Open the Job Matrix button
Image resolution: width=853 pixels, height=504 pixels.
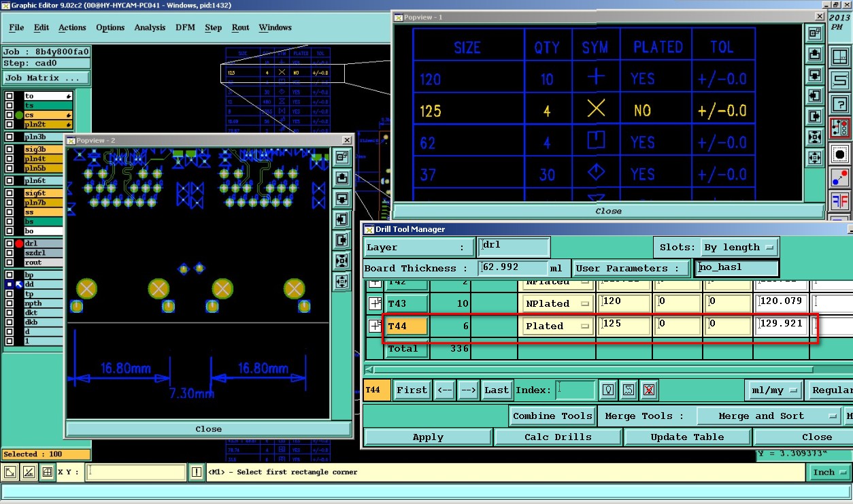coord(46,78)
